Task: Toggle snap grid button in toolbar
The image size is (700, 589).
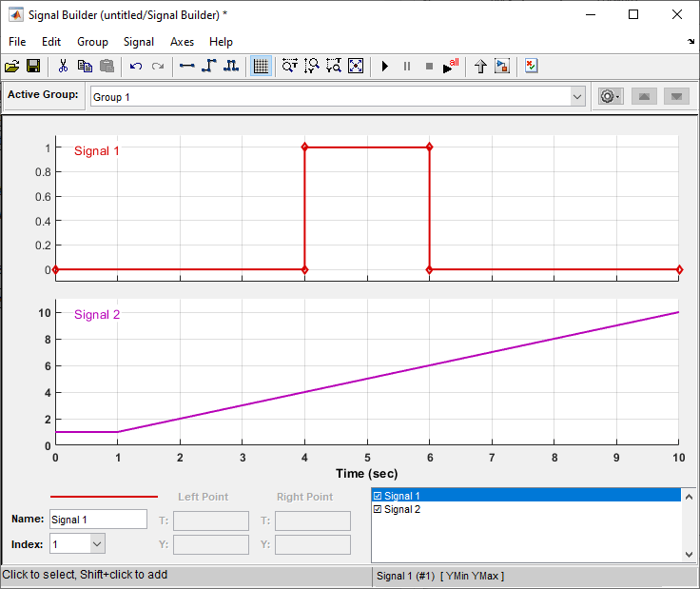Action: tap(261, 66)
